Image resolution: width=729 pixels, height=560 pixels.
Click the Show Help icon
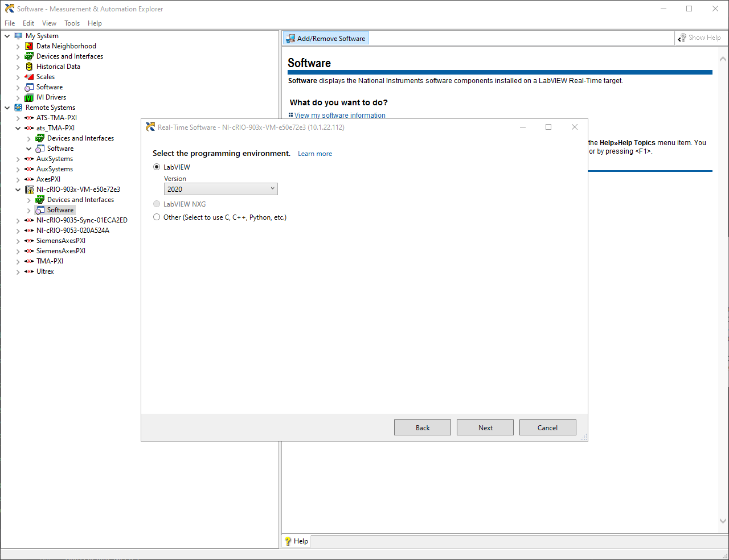click(x=682, y=38)
